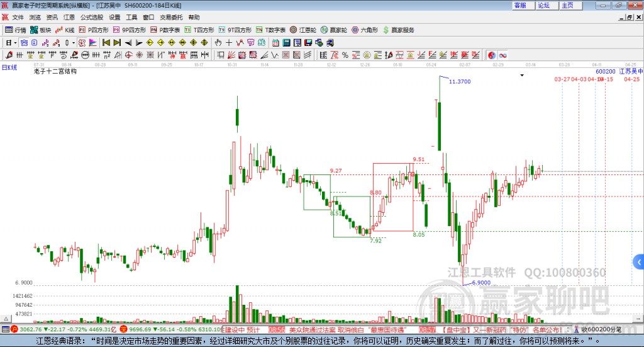
Task: Open the P数字表 tool
Action: (165, 30)
